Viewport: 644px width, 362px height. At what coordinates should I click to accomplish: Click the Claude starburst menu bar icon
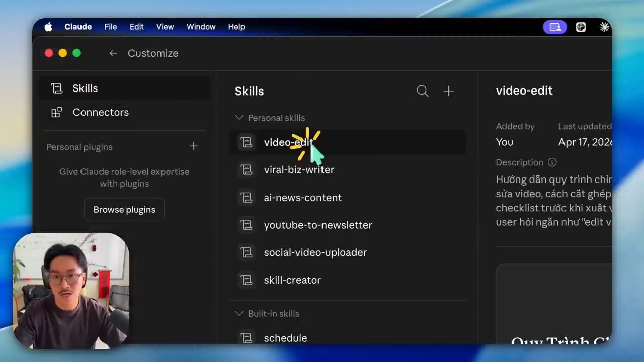tap(604, 27)
